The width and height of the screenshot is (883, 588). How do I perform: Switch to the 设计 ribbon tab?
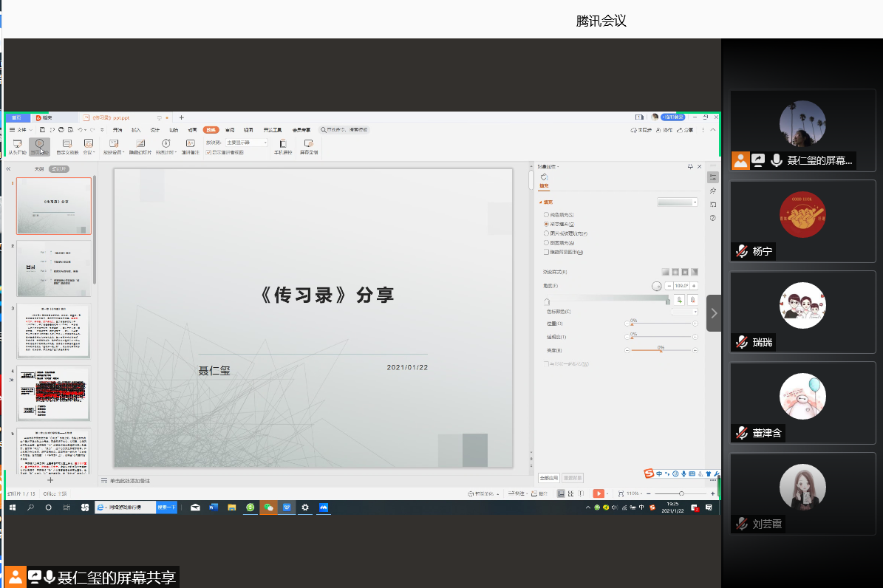155,129
